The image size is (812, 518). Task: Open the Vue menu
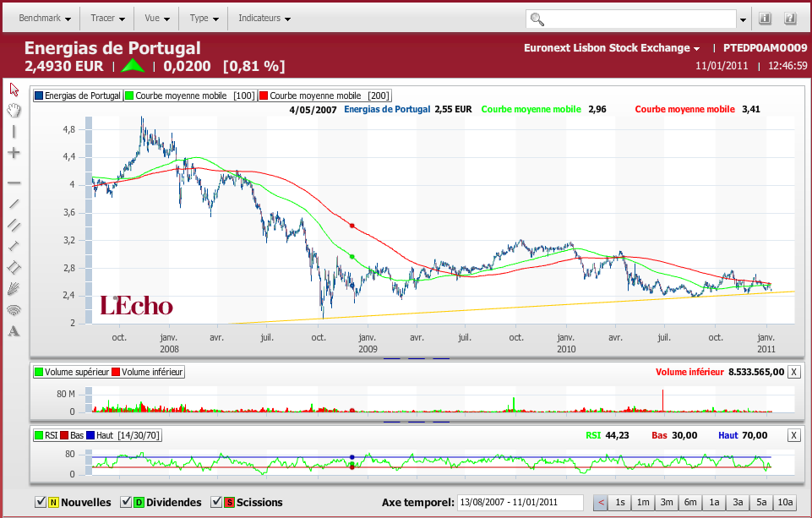click(x=157, y=18)
